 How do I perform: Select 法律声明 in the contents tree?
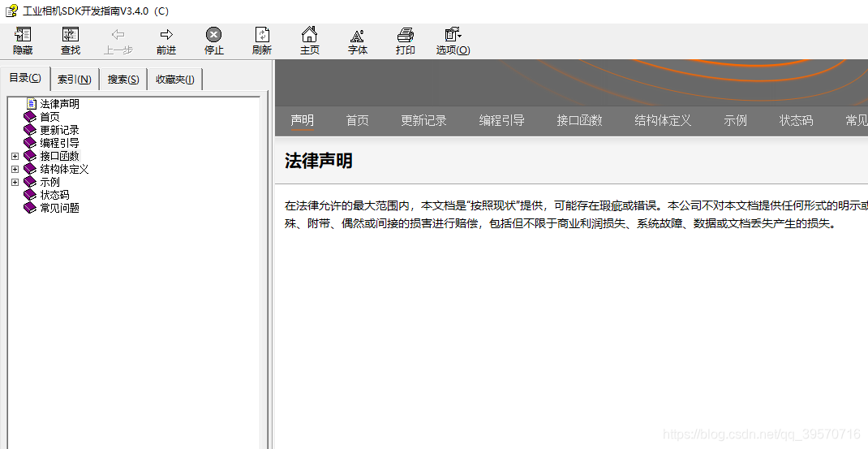coord(60,104)
